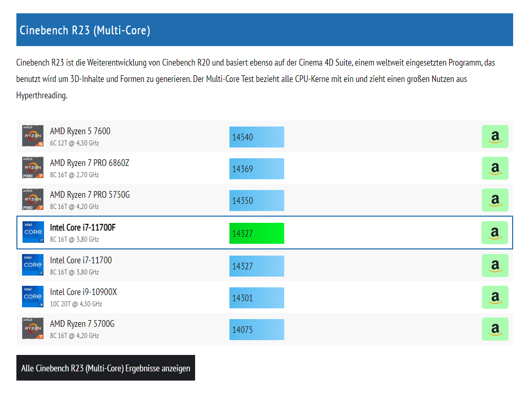Screen dimensions: 529x420
Task: Click the 14369 score bar
Action: pyautogui.click(x=257, y=169)
